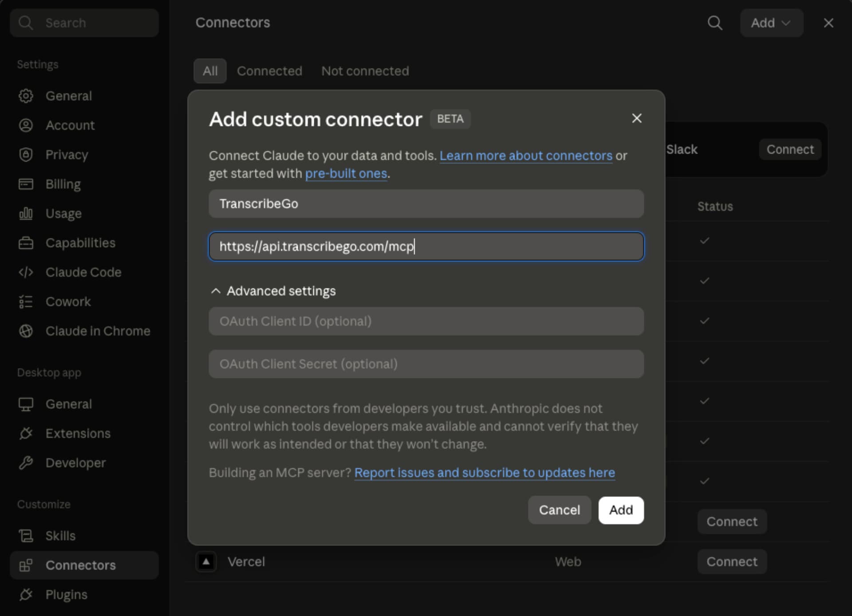This screenshot has width=852, height=616.
Task: Close the settings window with the X
Action: 828,23
